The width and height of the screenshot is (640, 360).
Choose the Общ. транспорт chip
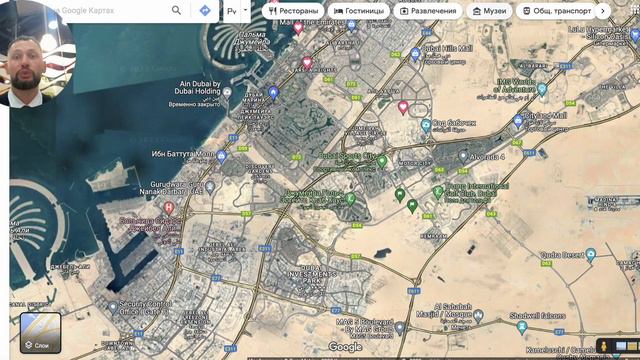pyautogui.click(x=557, y=11)
